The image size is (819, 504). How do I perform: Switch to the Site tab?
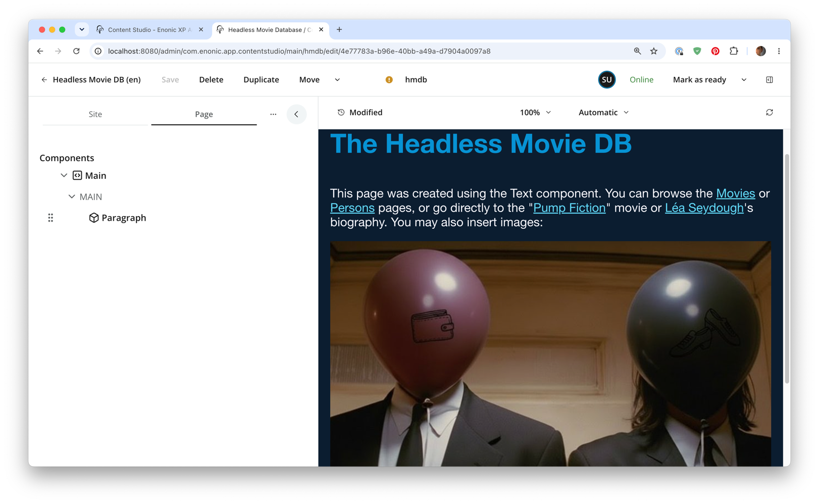(95, 114)
